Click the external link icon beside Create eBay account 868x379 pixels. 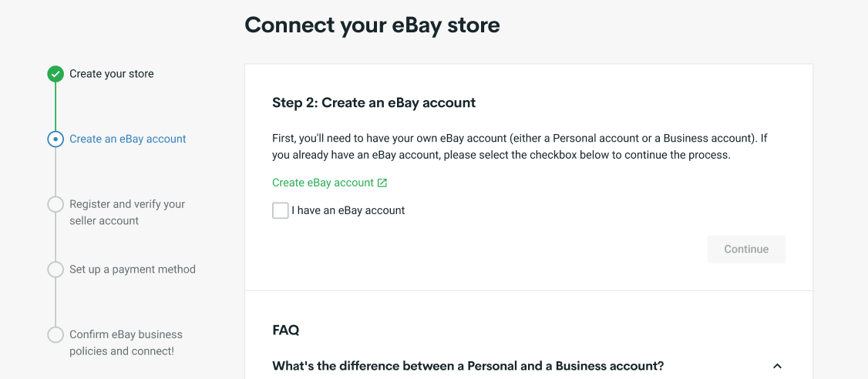pos(382,183)
